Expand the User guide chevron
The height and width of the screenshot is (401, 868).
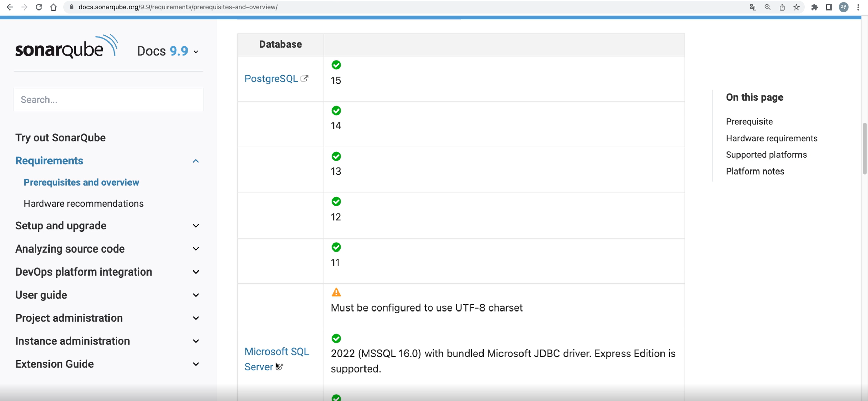click(x=196, y=295)
